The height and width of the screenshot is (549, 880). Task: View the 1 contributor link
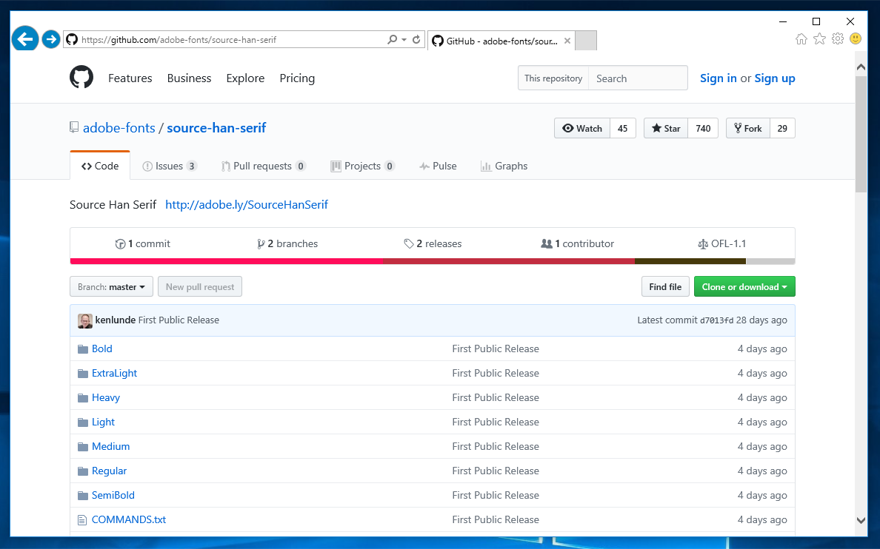pos(578,244)
